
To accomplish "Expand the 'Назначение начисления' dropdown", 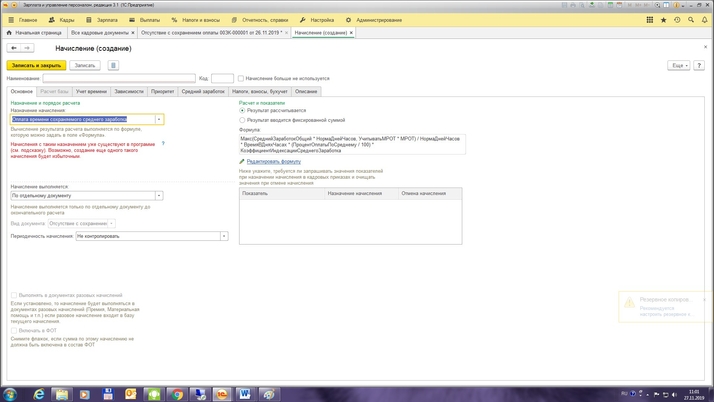I will pos(159,119).
